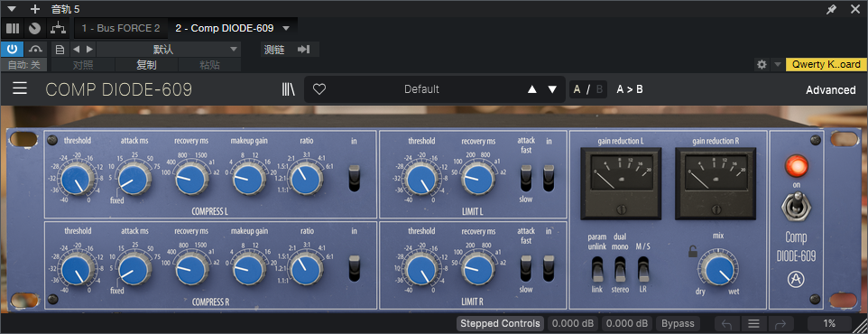The width and height of the screenshot is (868, 334).
Task: Click the plus icon beside 音轨 5
Action: pyautogui.click(x=35, y=9)
